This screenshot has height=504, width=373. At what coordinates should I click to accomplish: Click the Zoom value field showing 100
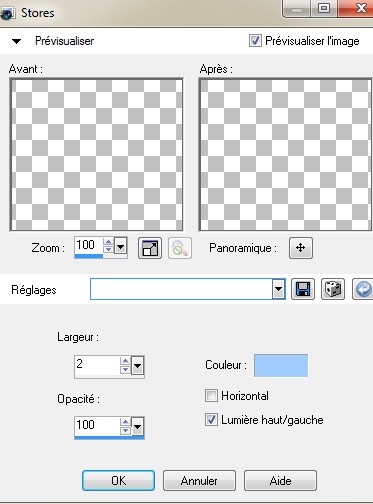tap(89, 245)
